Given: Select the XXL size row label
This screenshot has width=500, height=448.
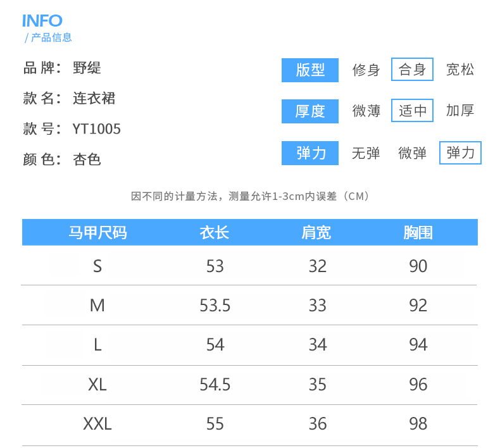Looking at the screenshot, I should pyautogui.click(x=97, y=423).
